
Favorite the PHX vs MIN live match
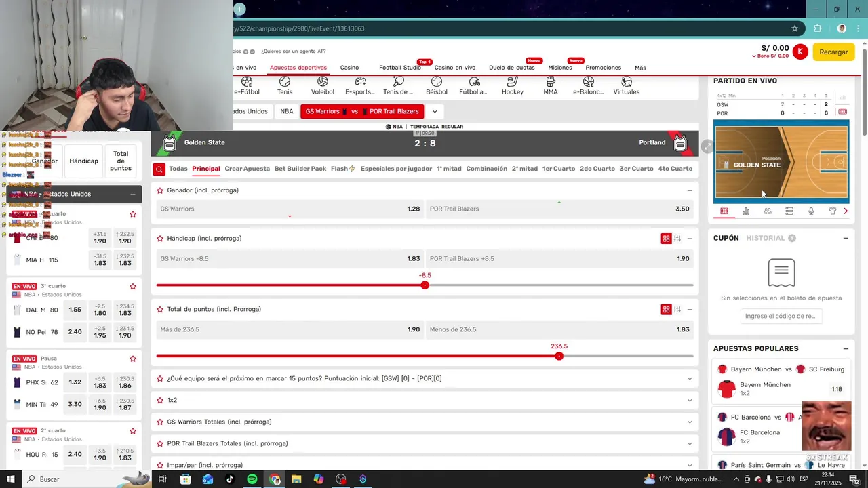(x=133, y=359)
